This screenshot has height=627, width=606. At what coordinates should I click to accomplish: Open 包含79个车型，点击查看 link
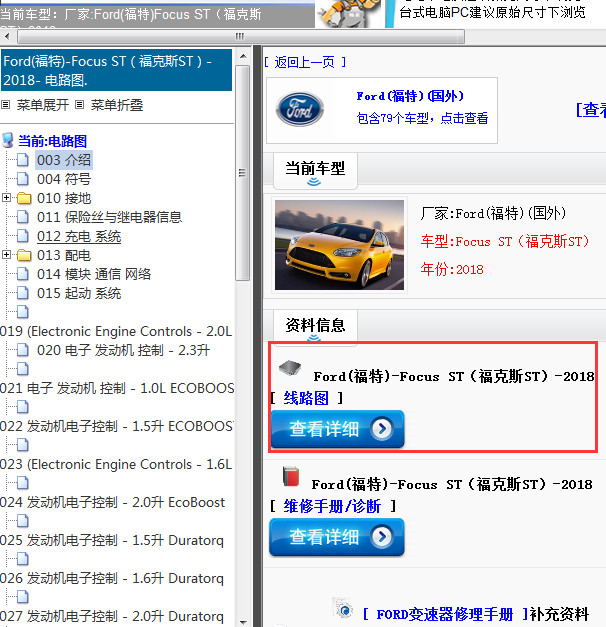[x=422, y=118]
